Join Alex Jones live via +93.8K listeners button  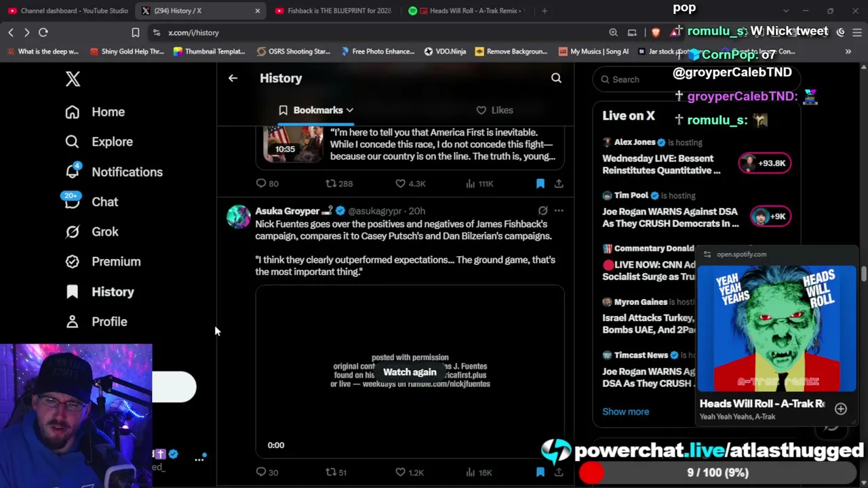pyautogui.click(x=764, y=163)
